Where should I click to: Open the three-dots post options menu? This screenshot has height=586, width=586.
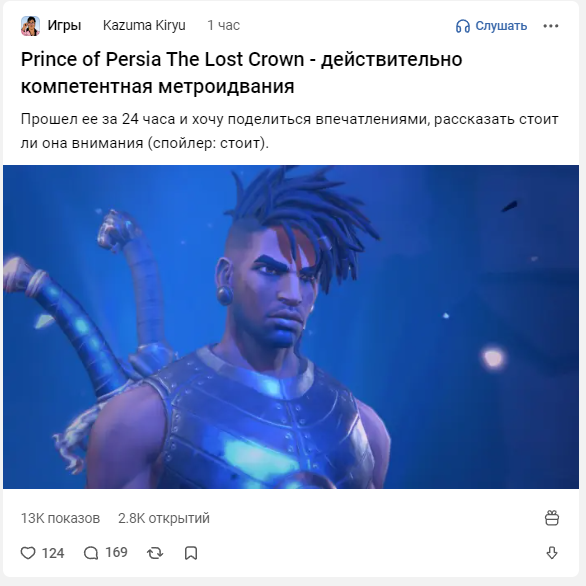pos(551,26)
